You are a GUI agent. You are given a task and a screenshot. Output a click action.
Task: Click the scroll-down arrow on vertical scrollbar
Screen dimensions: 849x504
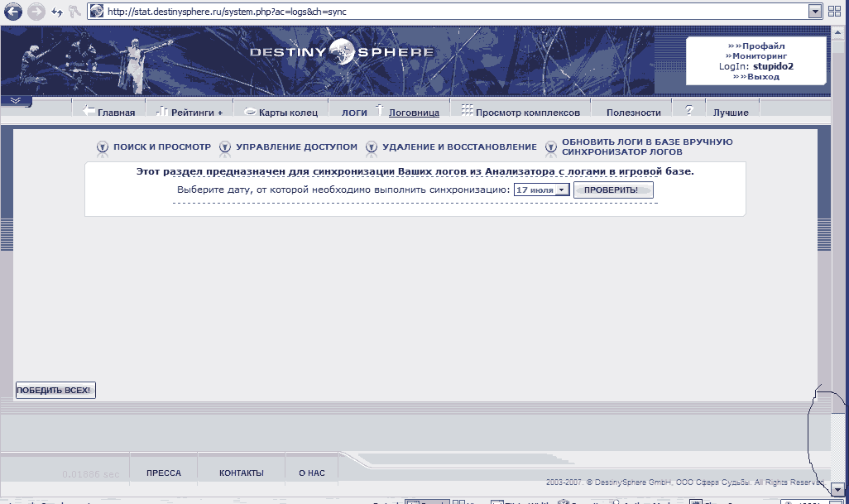[837, 488]
